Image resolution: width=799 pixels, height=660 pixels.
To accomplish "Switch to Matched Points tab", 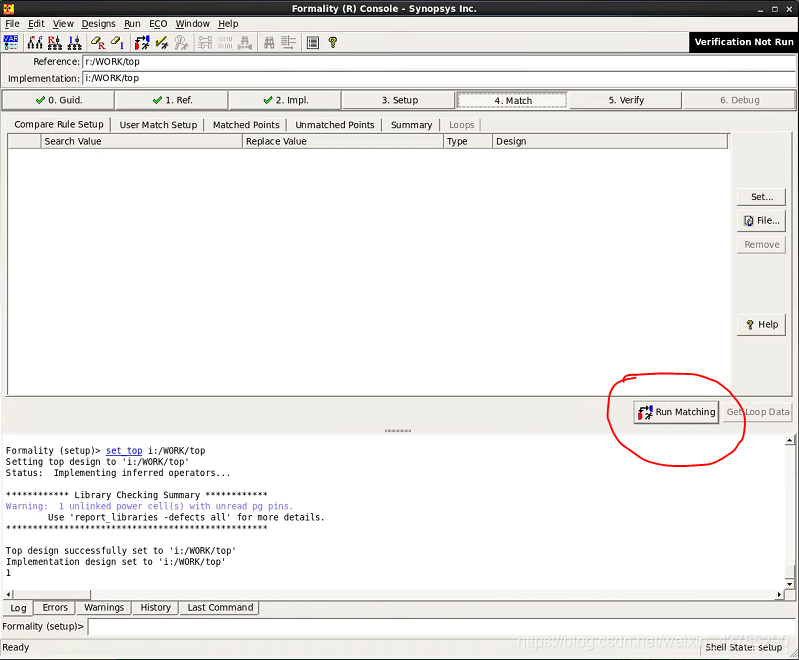I will point(246,125).
